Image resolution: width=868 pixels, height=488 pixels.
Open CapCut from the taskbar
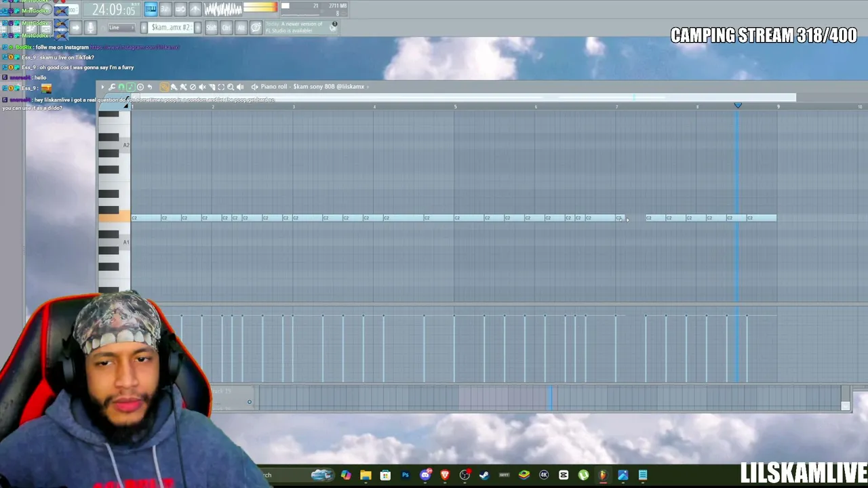point(564,475)
